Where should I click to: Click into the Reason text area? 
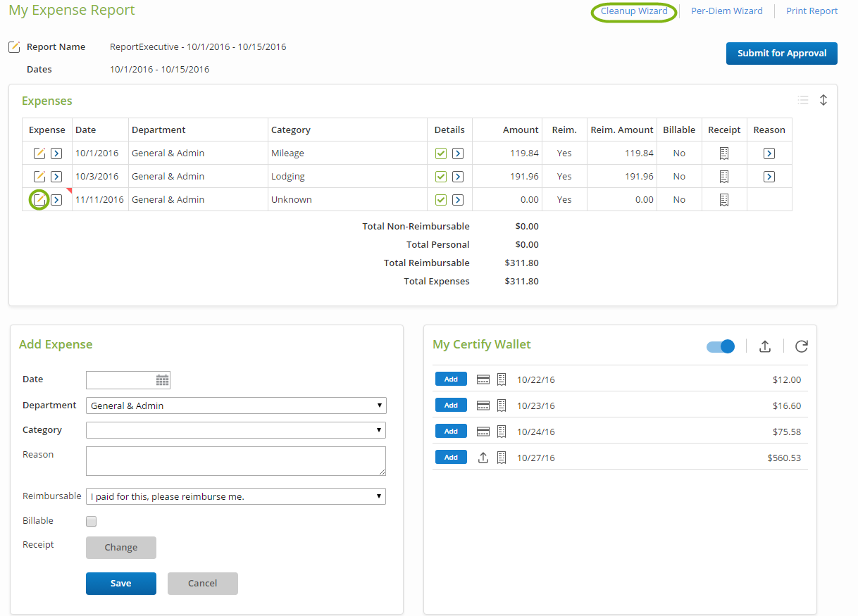[236, 461]
